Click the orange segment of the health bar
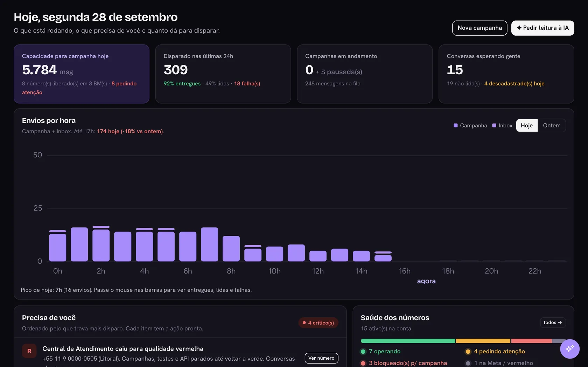The image size is (588, 367). [483, 341]
